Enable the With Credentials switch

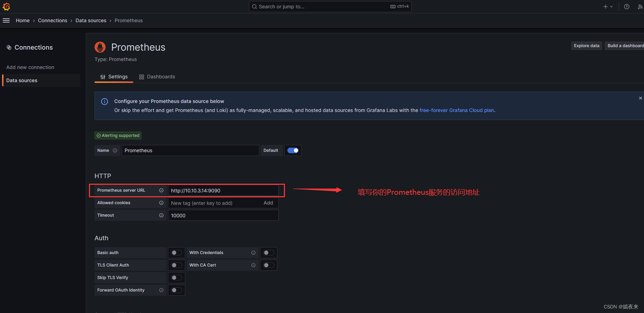point(269,253)
